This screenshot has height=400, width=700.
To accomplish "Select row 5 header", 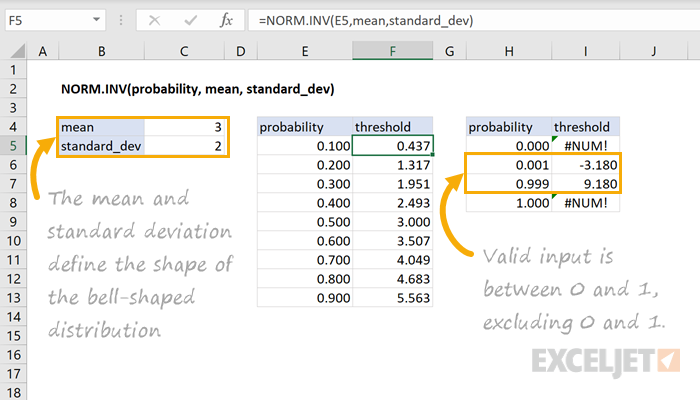I will (x=14, y=147).
